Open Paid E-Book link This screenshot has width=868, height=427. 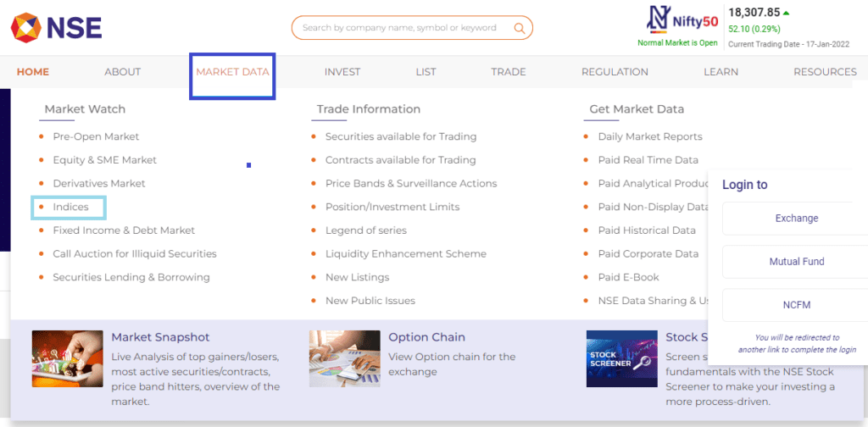point(628,277)
